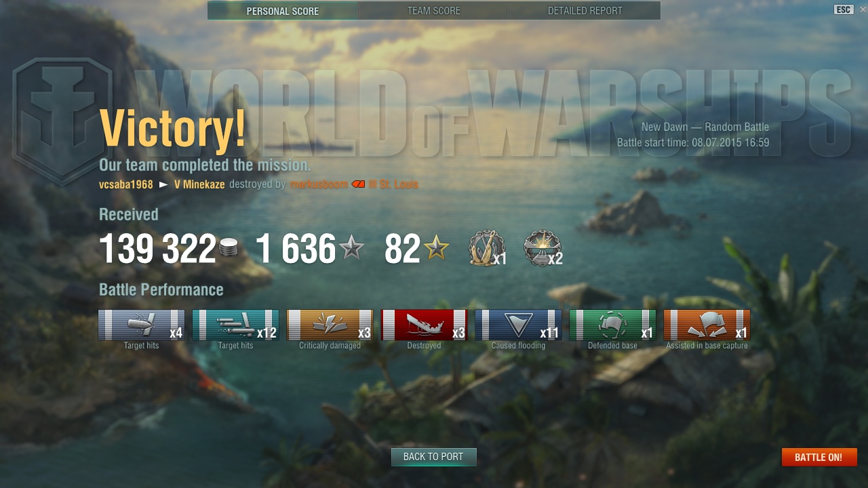Click the player name markusboom
Viewport: 868px width, 488px height.
pos(319,184)
